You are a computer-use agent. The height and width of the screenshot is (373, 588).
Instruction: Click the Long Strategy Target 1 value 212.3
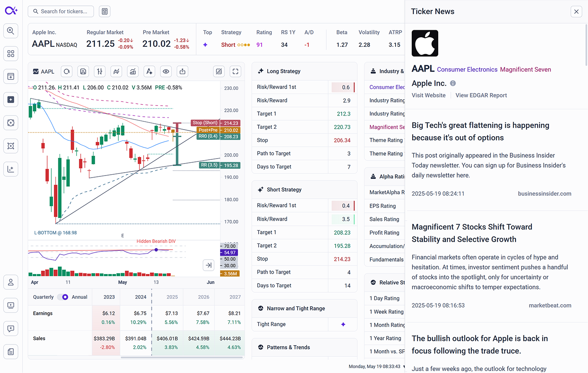click(343, 114)
